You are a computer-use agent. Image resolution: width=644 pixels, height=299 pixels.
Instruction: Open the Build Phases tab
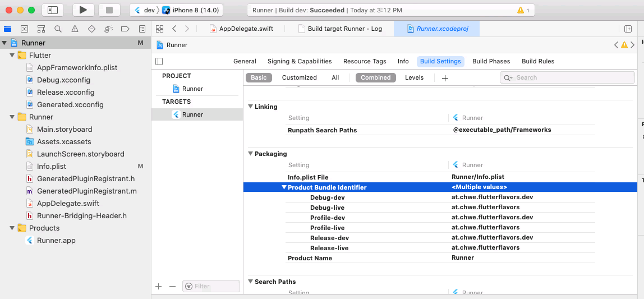click(x=491, y=61)
